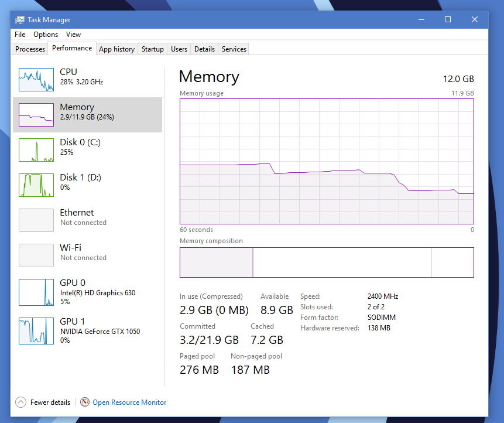Switch to the Processes tab
Viewport: 504px width, 423px height.
[x=30, y=49]
